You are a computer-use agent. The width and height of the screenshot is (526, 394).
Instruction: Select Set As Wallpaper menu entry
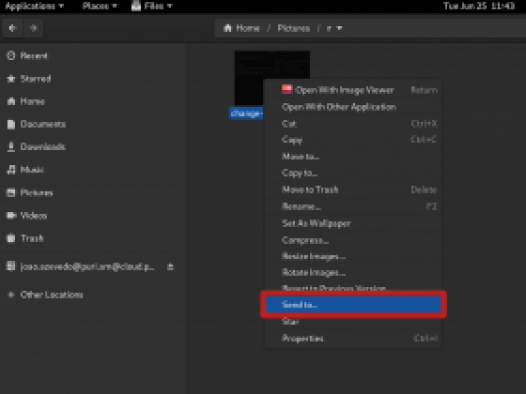pos(354,223)
